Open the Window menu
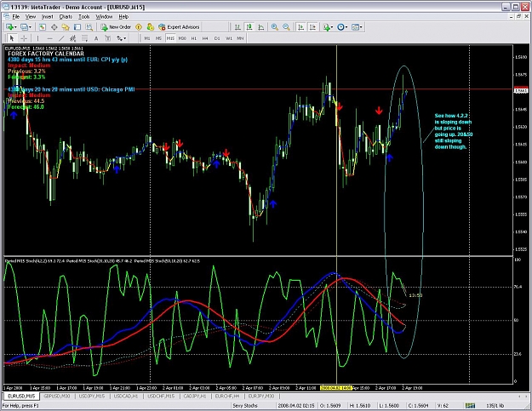 point(104,17)
